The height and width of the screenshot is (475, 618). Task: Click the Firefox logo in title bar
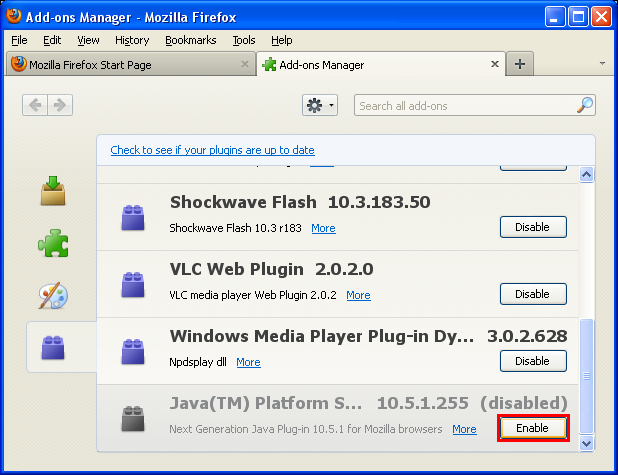click(14, 16)
